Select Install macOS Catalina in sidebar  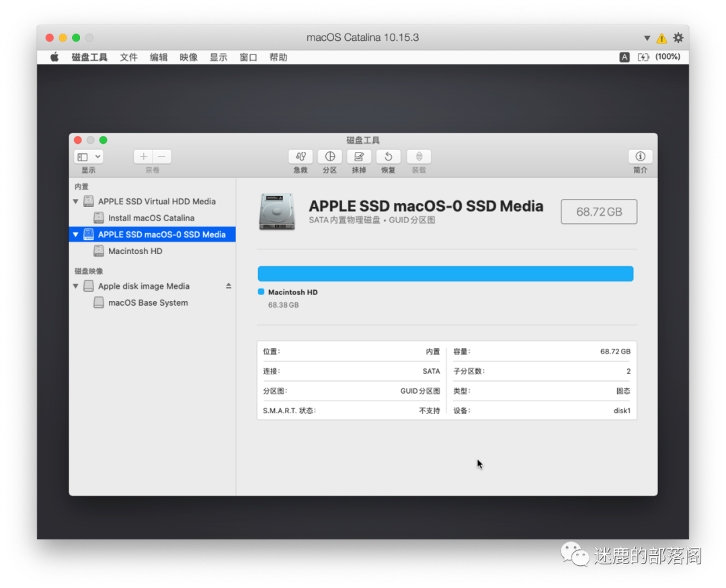click(153, 218)
